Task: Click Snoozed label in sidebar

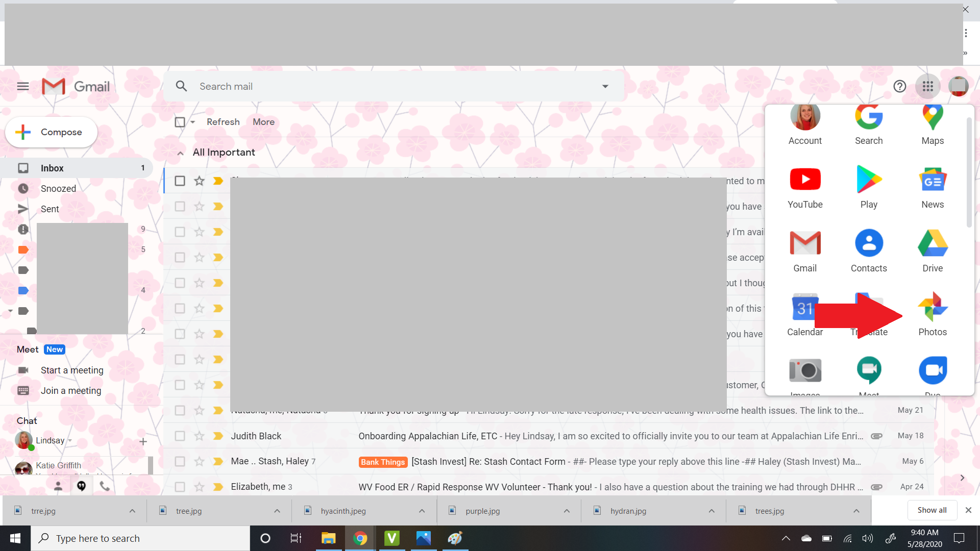Action: tap(58, 188)
